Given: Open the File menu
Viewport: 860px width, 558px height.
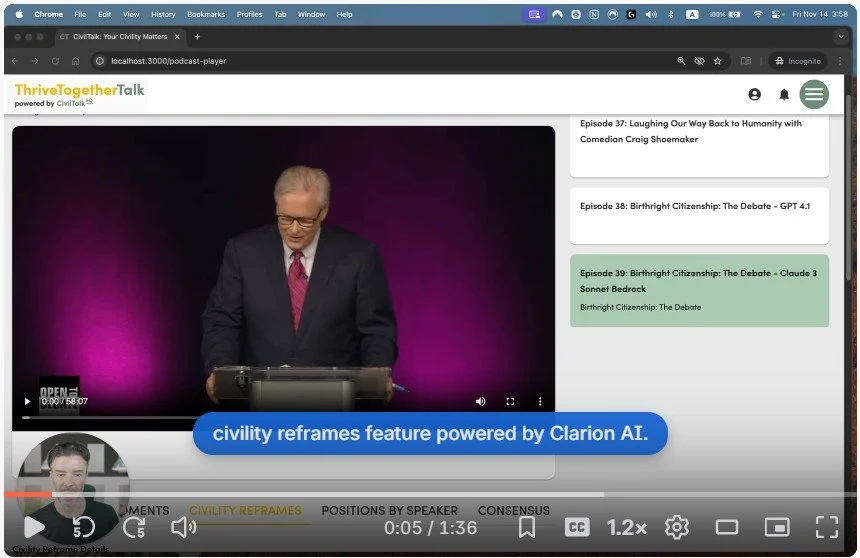Looking at the screenshot, I should 80,14.
